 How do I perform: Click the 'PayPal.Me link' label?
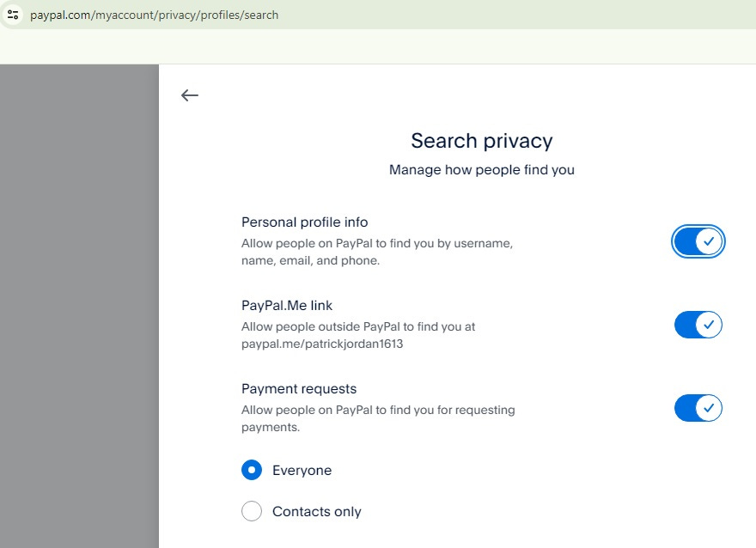pos(287,306)
